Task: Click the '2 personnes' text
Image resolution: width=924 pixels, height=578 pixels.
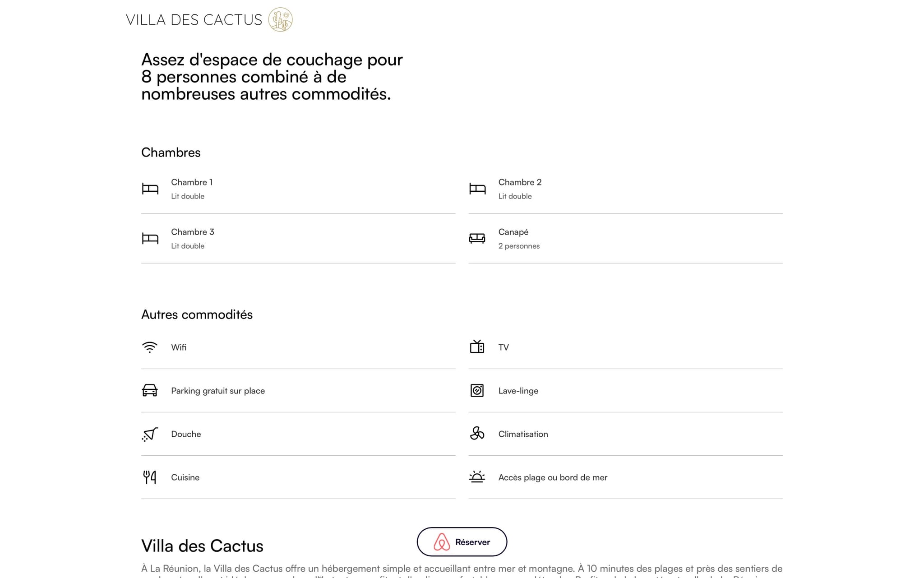Action: click(x=519, y=246)
